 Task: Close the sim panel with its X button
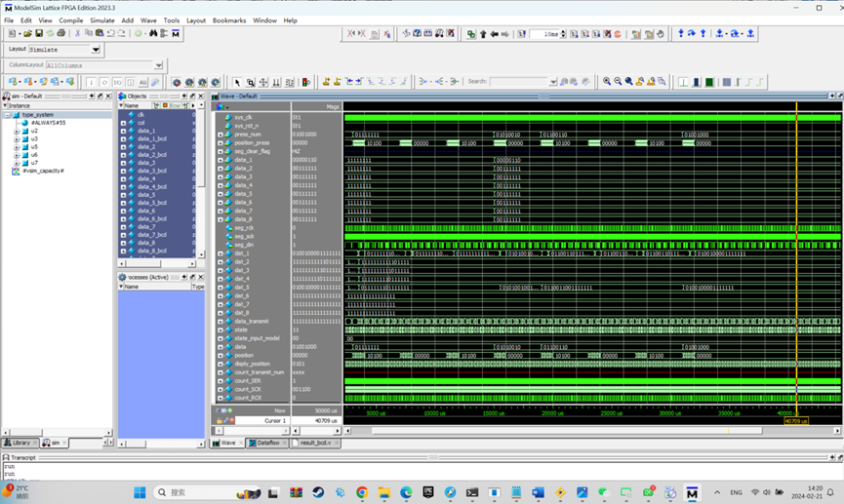coord(107,96)
